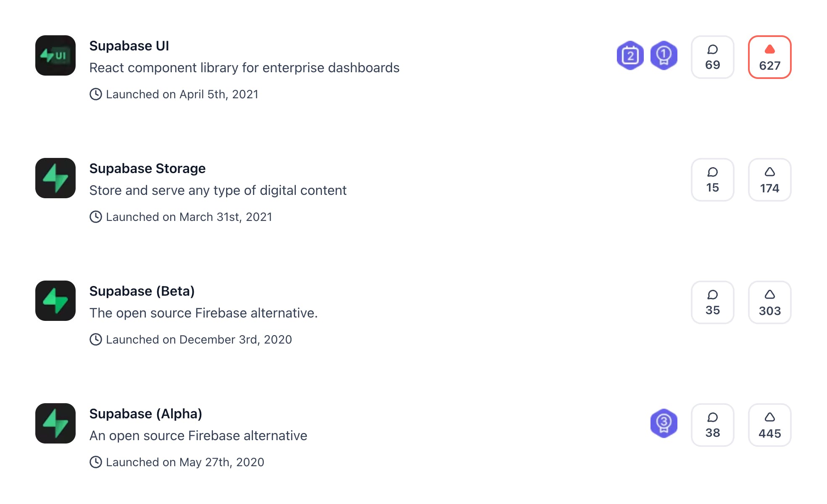Open the Supabase UI product title link
The width and height of the screenshot is (827, 504).
click(x=129, y=46)
